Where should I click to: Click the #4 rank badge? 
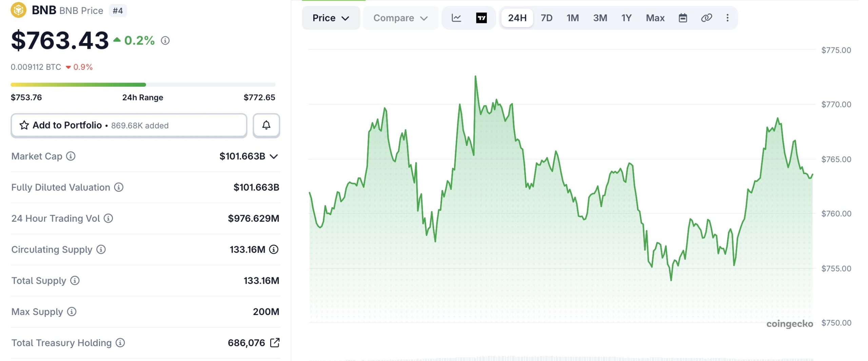(x=118, y=11)
